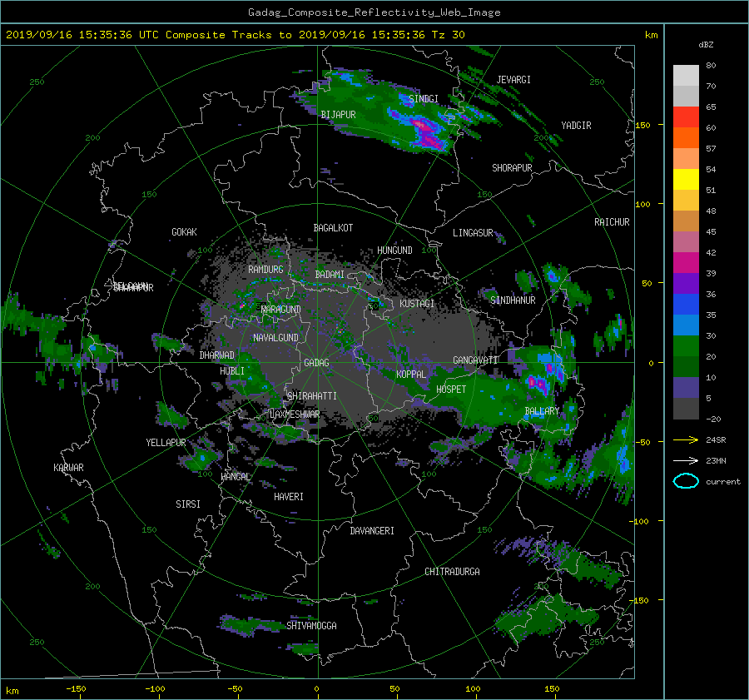This screenshot has height=700, width=749.
Task: Select the yellow 54 dBZ color swatch
Action: click(x=686, y=179)
